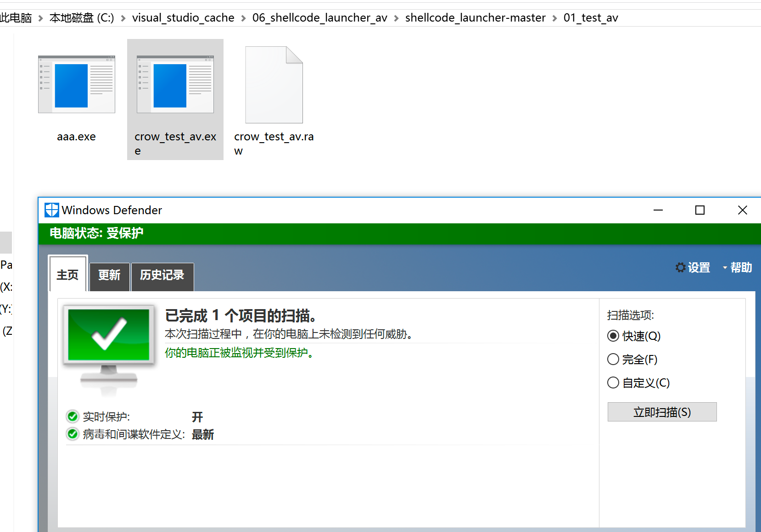This screenshot has width=761, height=532.
Task: Click the 已完成 1 个项目的扫描 heading
Action: pos(241,316)
